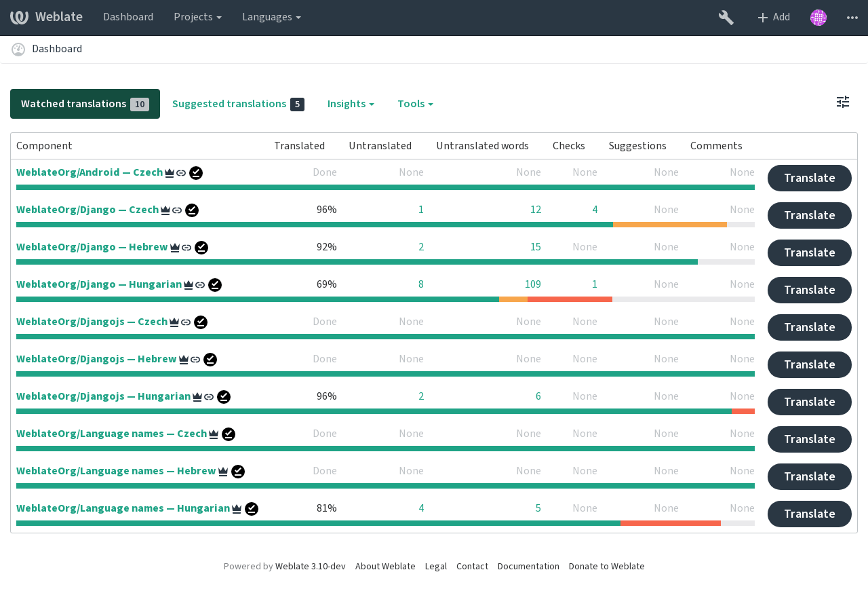The width and height of the screenshot is (868, 589).
Task: Open WeblateOrg/Djangojs — Hungarian component link
Action: pos(103,396)
